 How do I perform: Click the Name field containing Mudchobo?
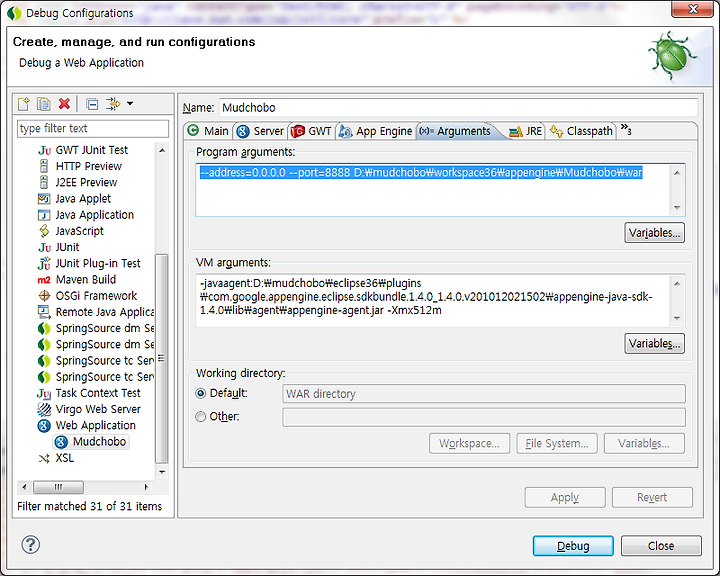click(x=458, y=108)
